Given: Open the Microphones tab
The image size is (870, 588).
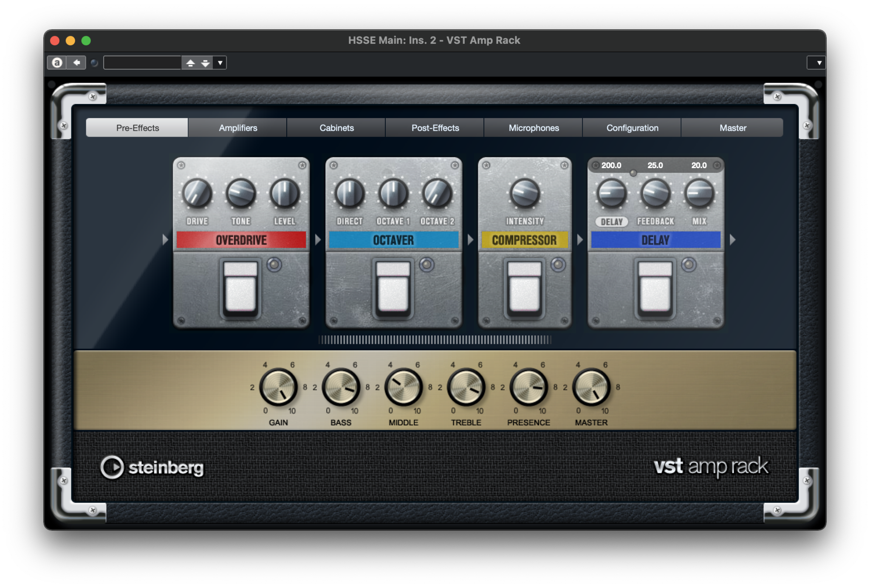Looking at the screenshot, I should pyautogui.click(x=533, y=127).
